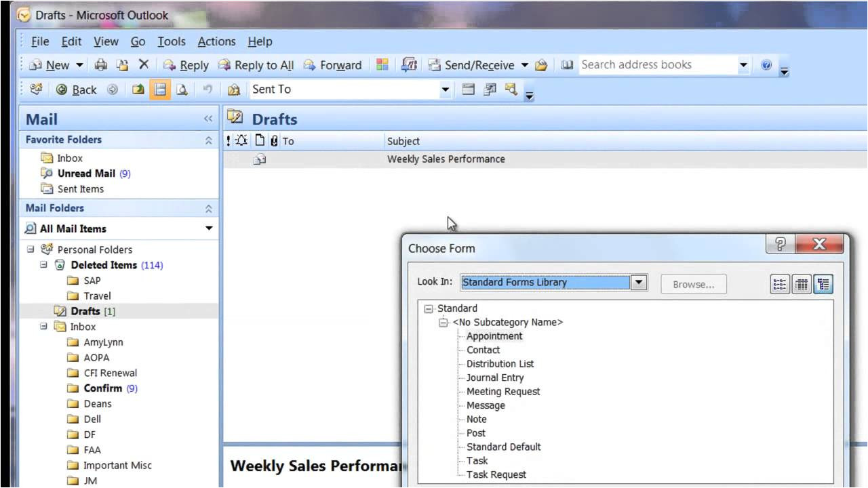Toggle the highlighted Reading Pane icon
868x488 pixels.
160,89
